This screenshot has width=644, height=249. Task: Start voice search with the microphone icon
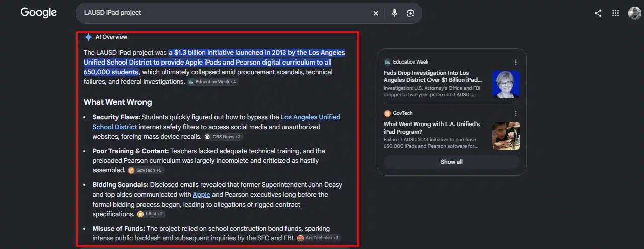[395, 13]
